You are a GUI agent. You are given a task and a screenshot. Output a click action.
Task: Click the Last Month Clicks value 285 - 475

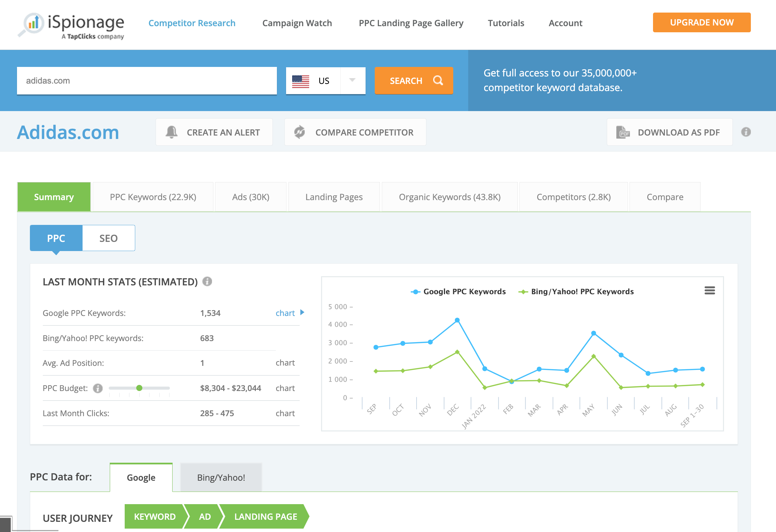217,413
